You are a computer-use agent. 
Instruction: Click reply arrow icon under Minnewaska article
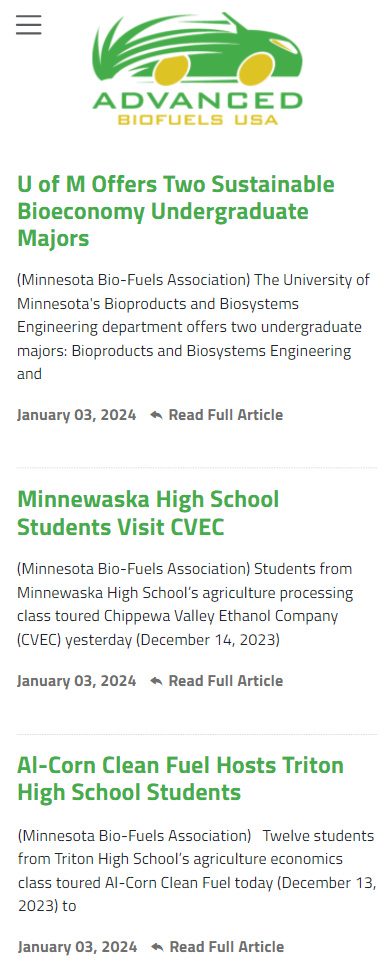coord(157,681)
